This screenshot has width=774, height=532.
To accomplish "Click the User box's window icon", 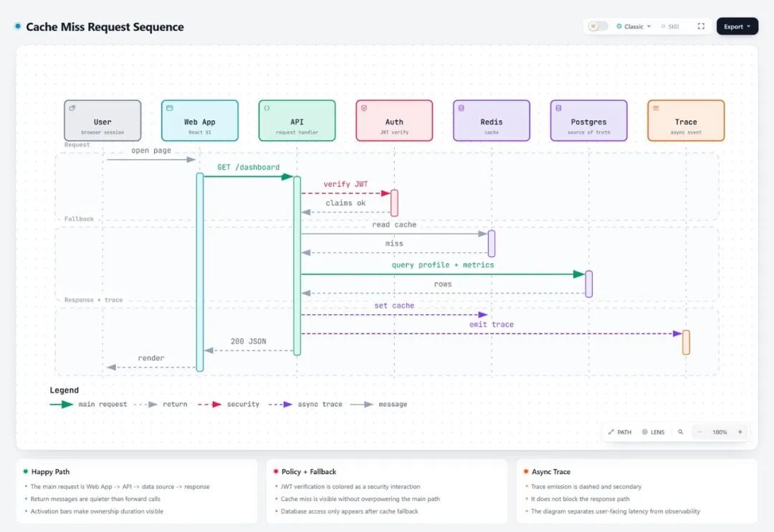I will coord(72,108).
